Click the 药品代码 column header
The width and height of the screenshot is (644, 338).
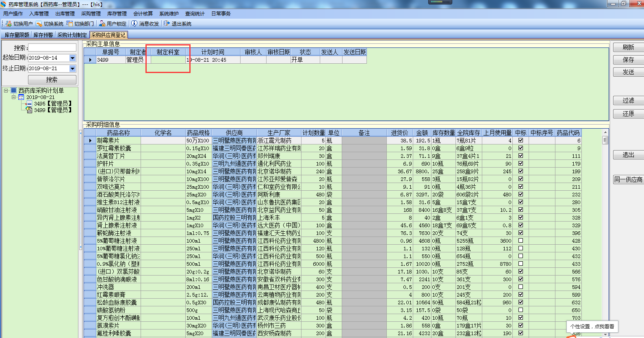pyautogui.click(x=568, y=133)
